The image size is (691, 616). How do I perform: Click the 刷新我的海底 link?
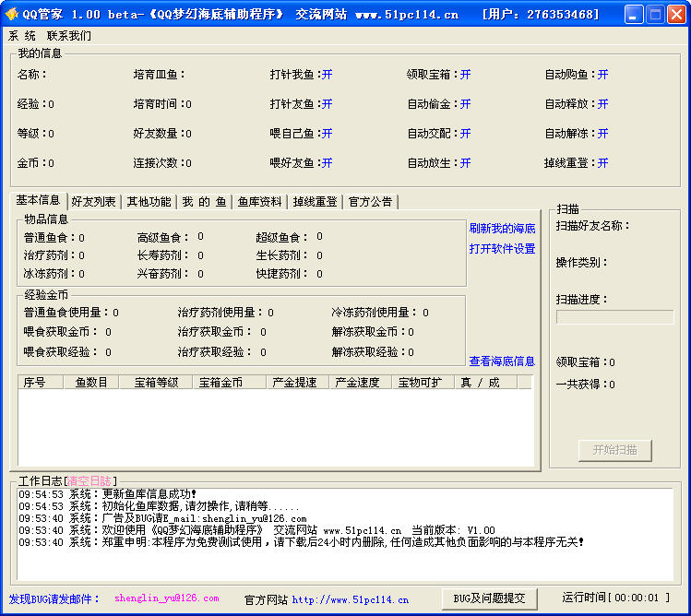(502, 229)
